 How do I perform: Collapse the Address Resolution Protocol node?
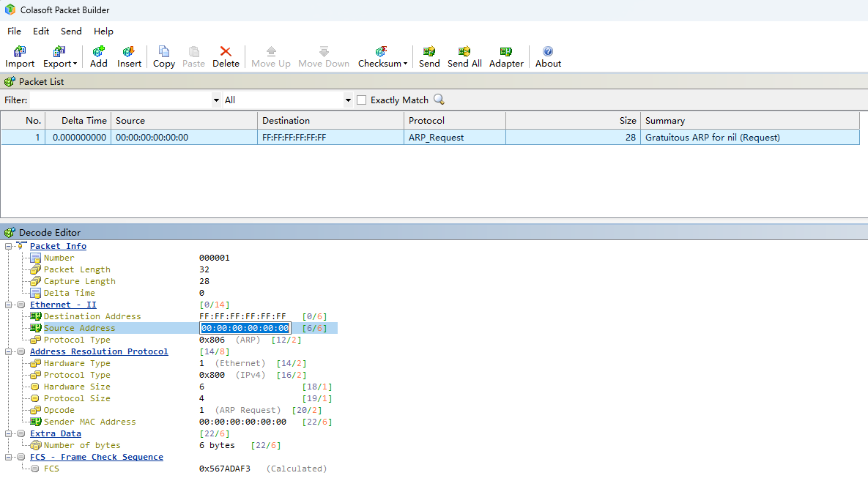(8, 351)
